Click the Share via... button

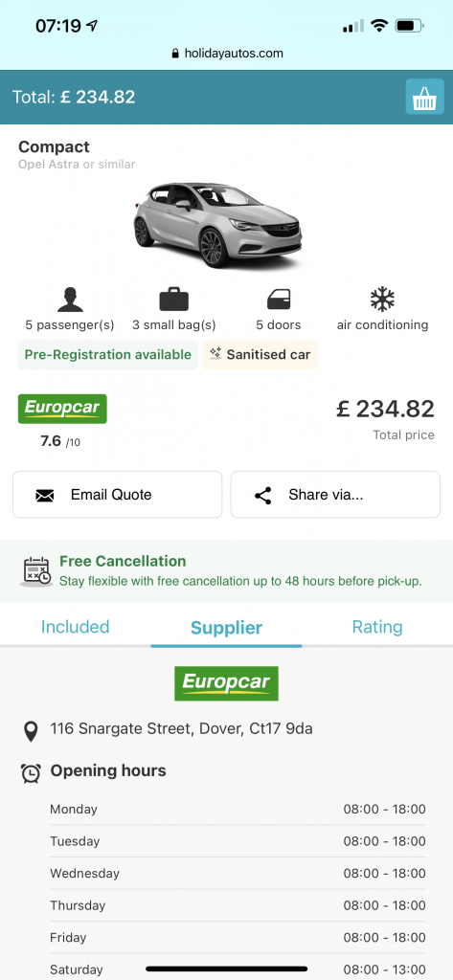[x=335, y=495]
